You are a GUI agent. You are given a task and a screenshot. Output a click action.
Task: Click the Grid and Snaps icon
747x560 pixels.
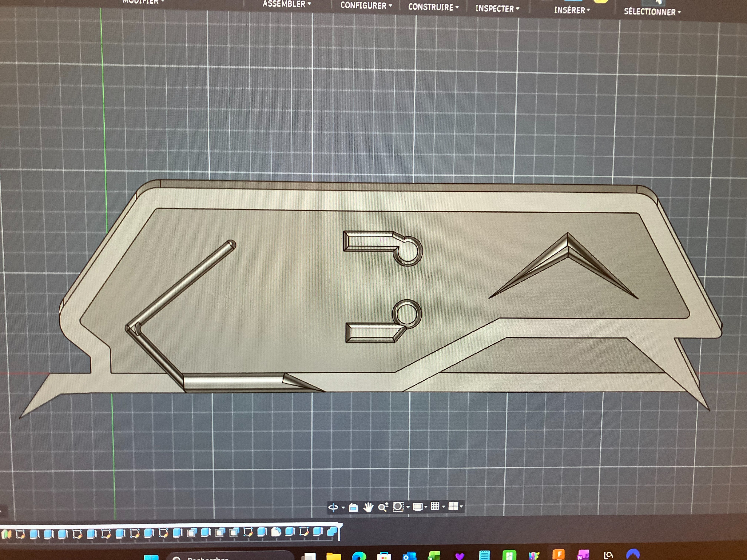click(x=435, y=506)
